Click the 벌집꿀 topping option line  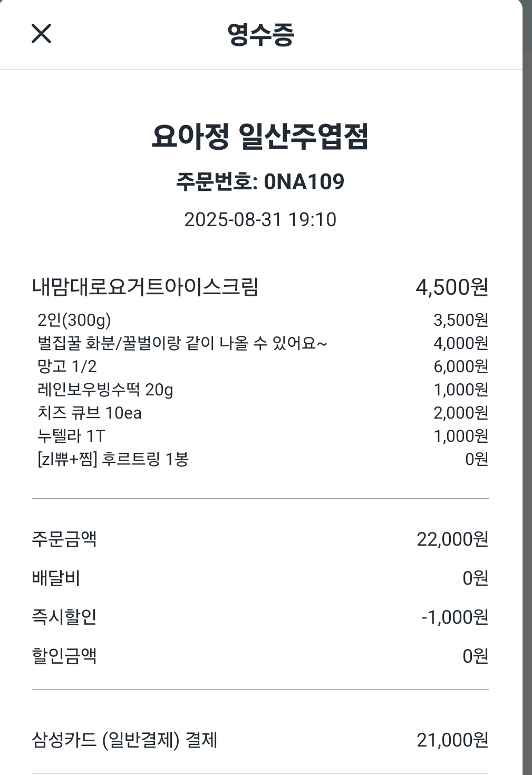pos(182,343)
